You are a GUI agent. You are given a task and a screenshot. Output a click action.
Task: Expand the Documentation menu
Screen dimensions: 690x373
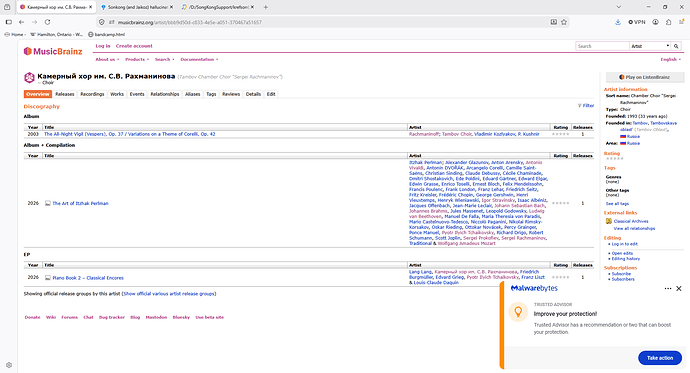pyautogui.click(x=199, y=59)
